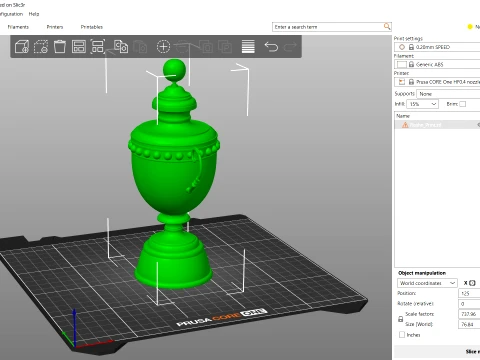Click the Arrange selection icon
This screenshot has width=480, height=360.
[x=98, y=47]
